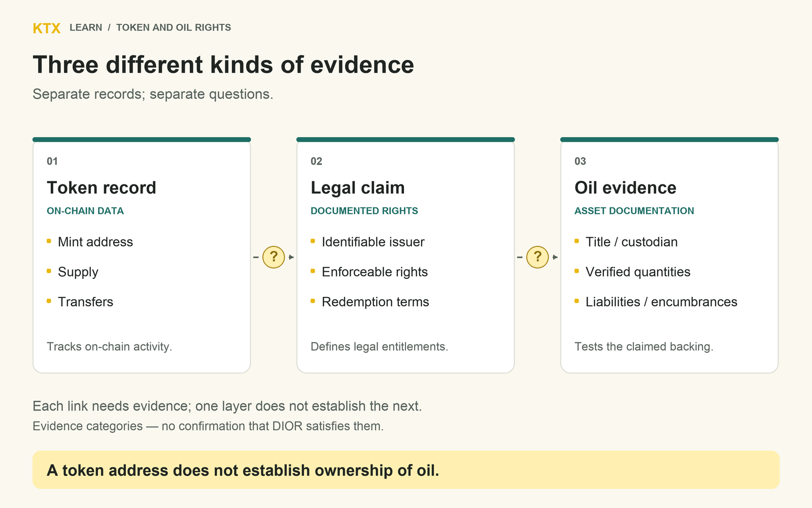Click 'Tracks on-chain activity.' caption
The image size is (812, 508).
[x=110, y=346]
